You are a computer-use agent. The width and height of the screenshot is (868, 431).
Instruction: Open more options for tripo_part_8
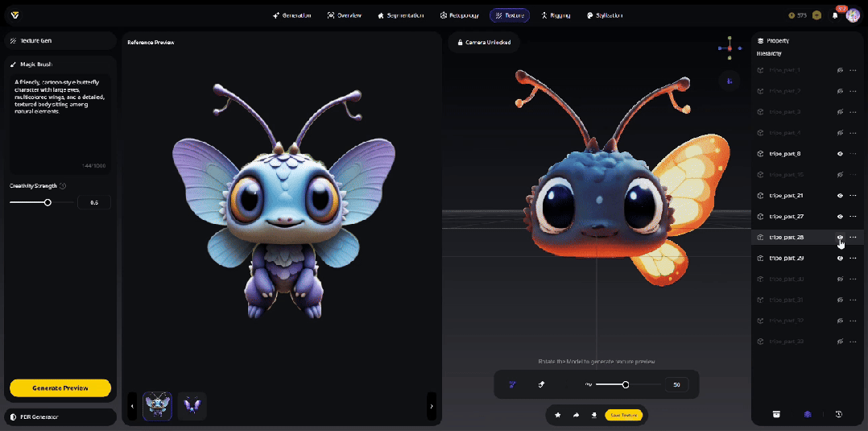click(853, 154)
